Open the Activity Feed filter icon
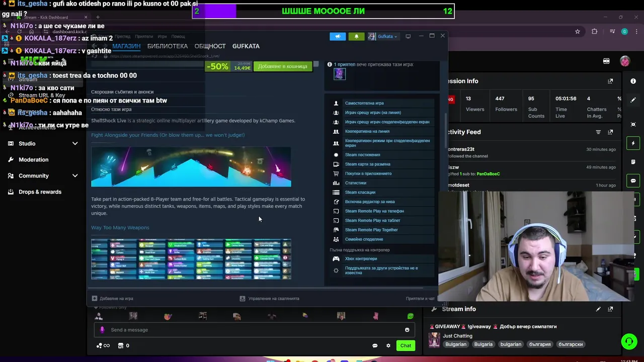Screen dimensions: 644x362 (x=598, y=132)
